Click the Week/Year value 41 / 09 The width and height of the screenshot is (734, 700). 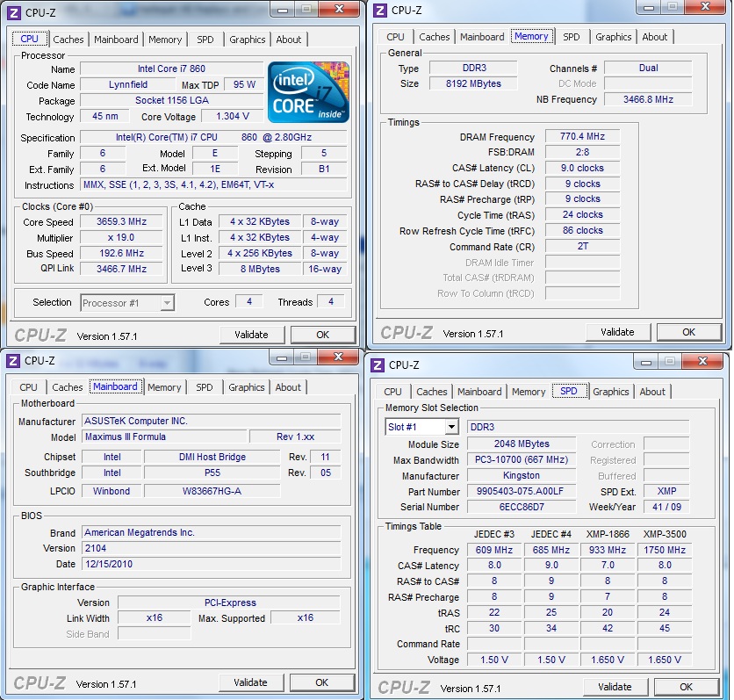[x=666, y=507]
